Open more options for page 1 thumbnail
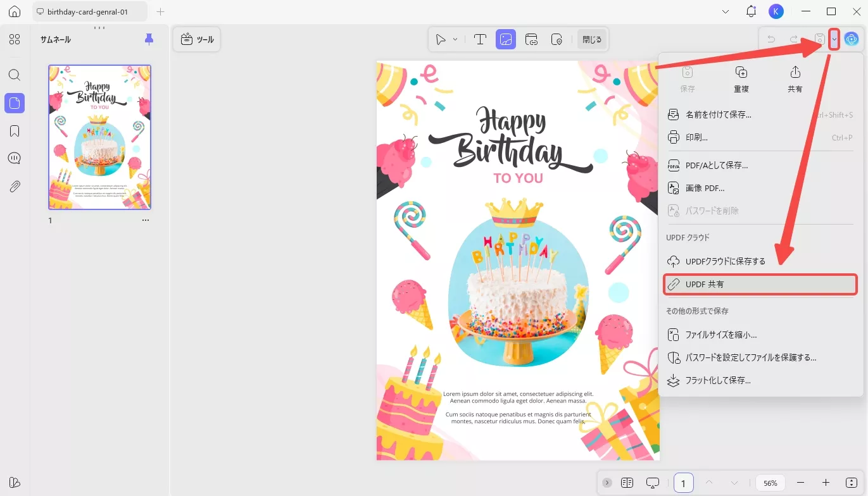Screen dimensions: 868x496 click(145, 220)
